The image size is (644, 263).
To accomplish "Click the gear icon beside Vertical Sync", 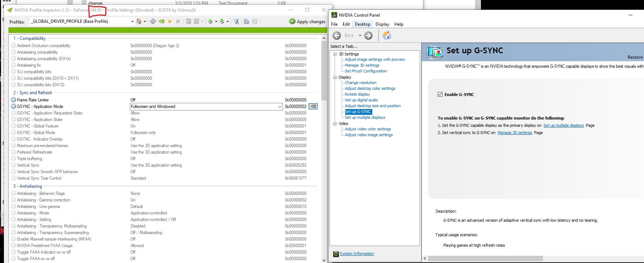I will pyautogui.click(x=13, y=165).
